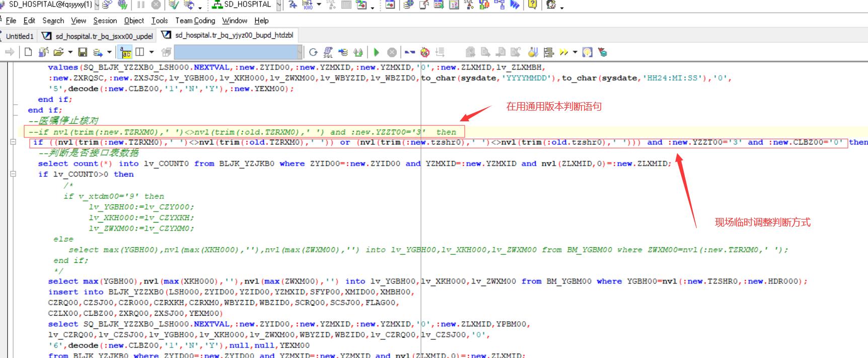
Task: Click the SQL script icon near refresh
Action: tap(328, 52)
